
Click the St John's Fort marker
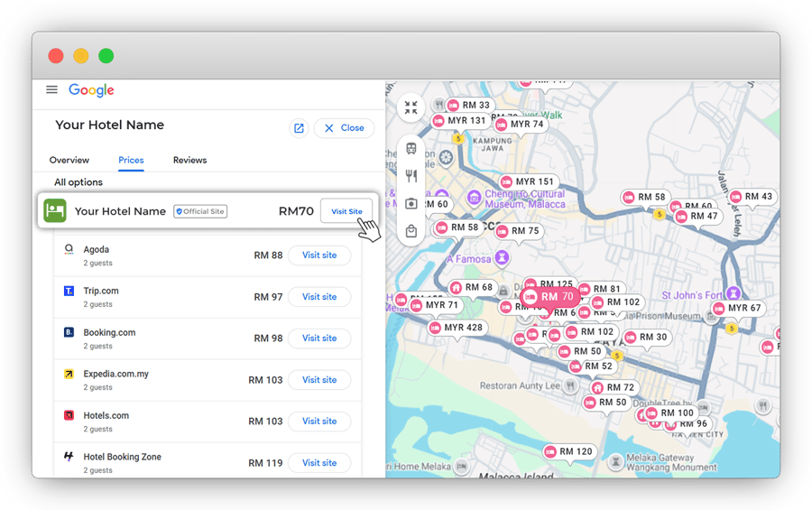pyautogui.click(x=733, y=293)
